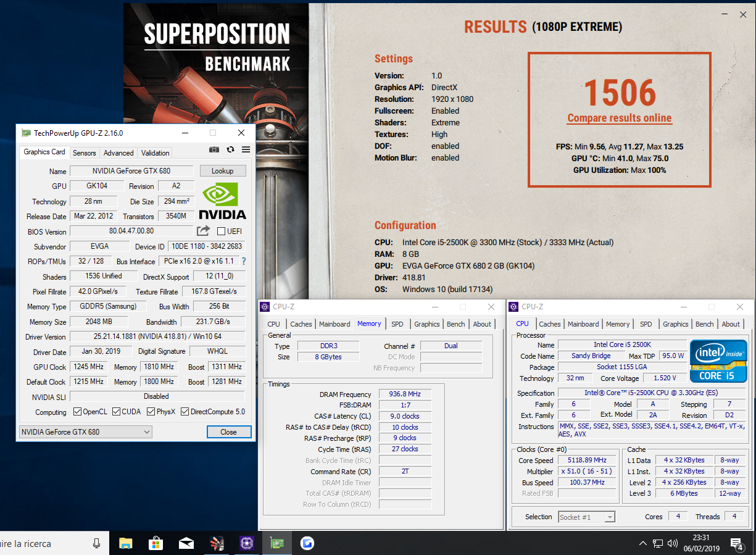Open network status in system tray
Viewport: 756px width, 555px height.
click(658, 543)
